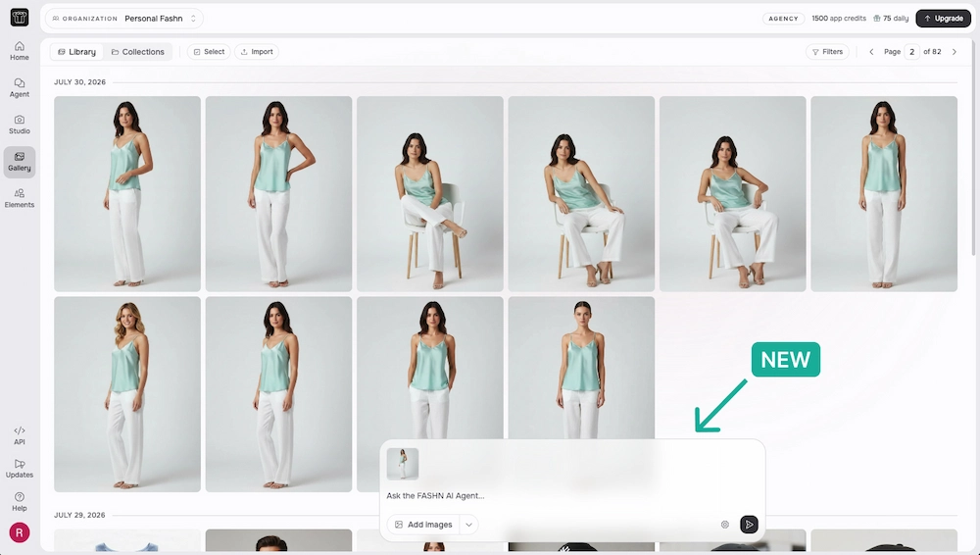Click the AGENCY plan badge
The width and height of the screenshot is (980, 555).
tap(783, 19)
